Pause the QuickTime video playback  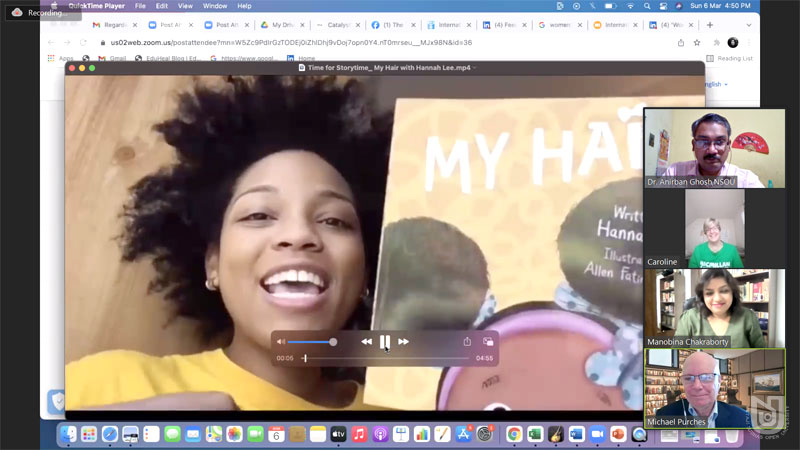click(385, 342)
